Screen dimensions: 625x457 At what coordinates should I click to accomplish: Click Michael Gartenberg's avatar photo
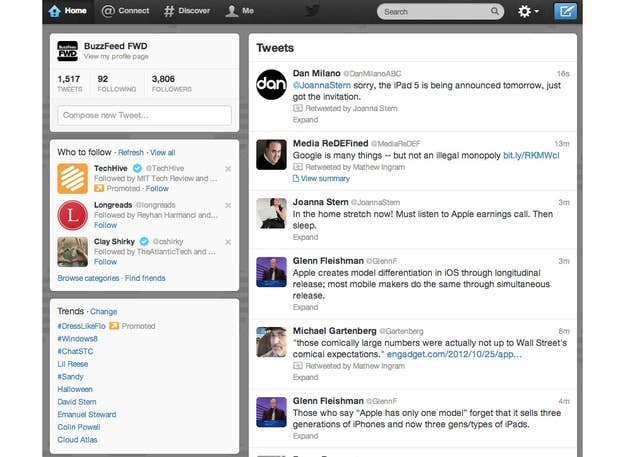coord(271,342)
